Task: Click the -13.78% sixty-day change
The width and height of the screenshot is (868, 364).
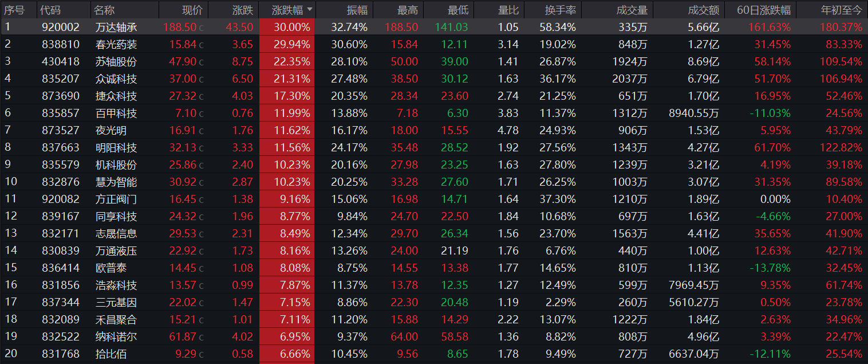Action: [x=770, y=268]
